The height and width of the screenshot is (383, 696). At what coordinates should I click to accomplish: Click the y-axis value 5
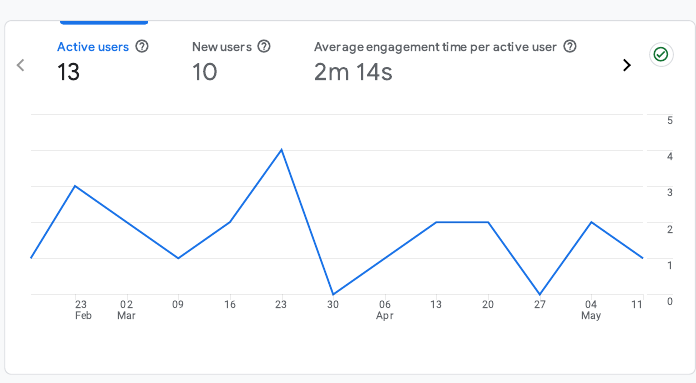tap(670, 120)
